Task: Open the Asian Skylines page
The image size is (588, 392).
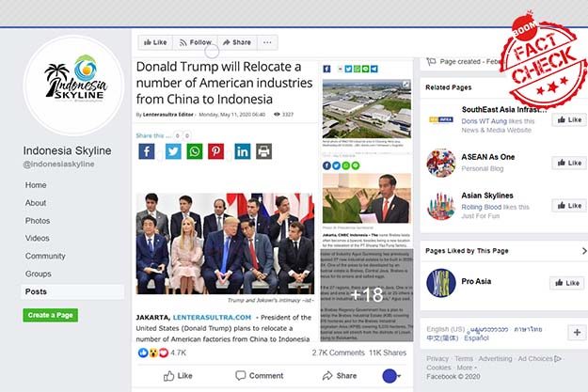Action: point(487,196)
